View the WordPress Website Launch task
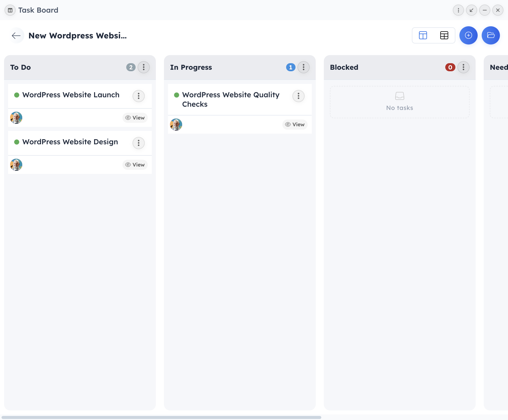This screenshot has width=508, height=420. [x=135, y=118]
